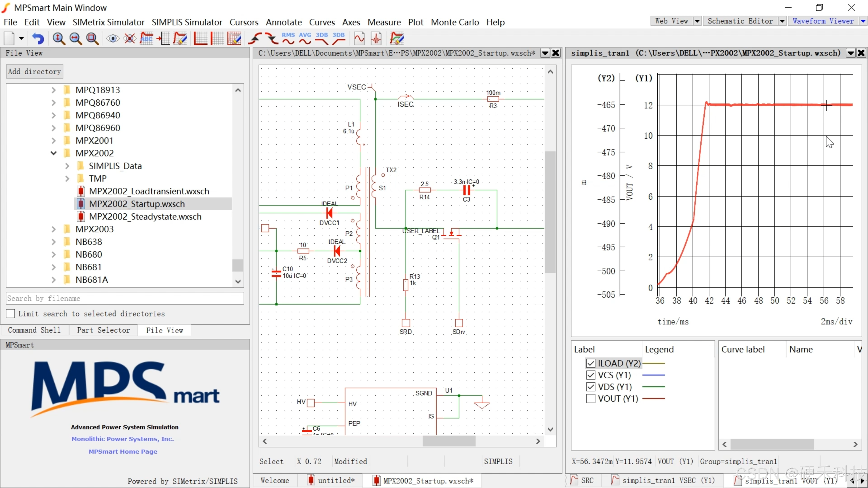This screenshot has width=868, height=488.
Task: Open the MPSmart Home Page link
Action: pos(123,451)
